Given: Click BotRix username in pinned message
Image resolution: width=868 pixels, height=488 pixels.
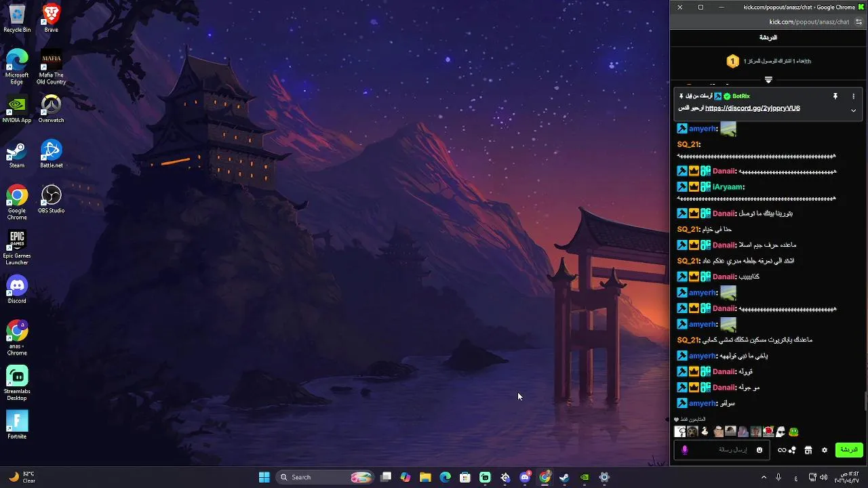Looking at the screenshot, I should pyautogui.click(x=741, y=96).
